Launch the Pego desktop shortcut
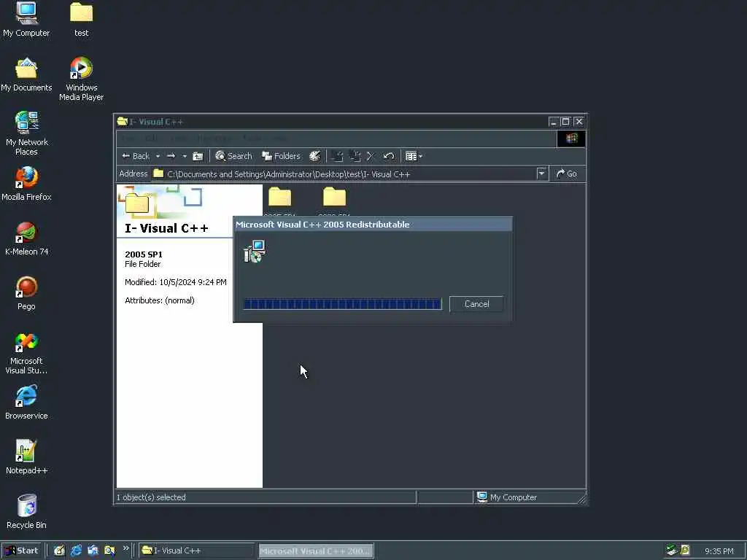The height and width of the screenshot is (560, 747). (27, 293)
